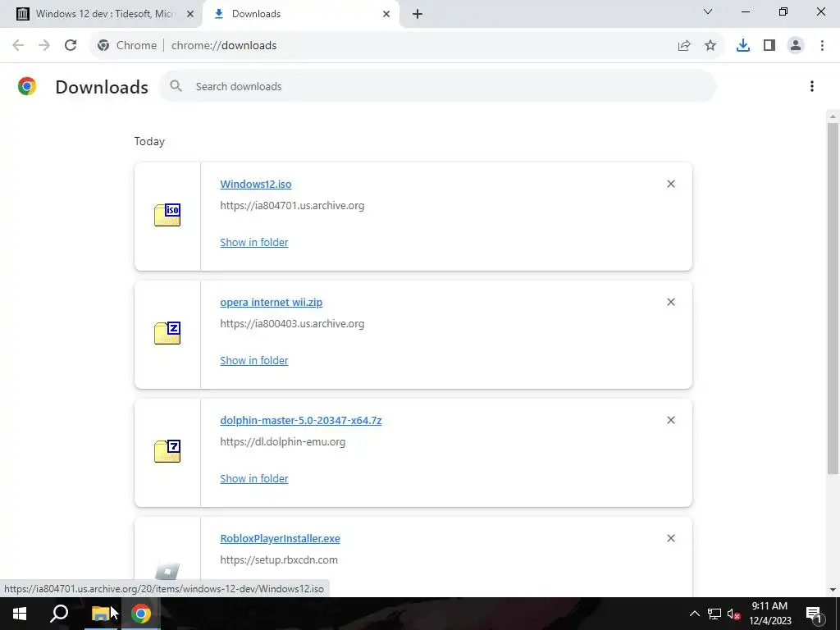
Task: Share this page icon in address bar
Action: coord(684,46)
